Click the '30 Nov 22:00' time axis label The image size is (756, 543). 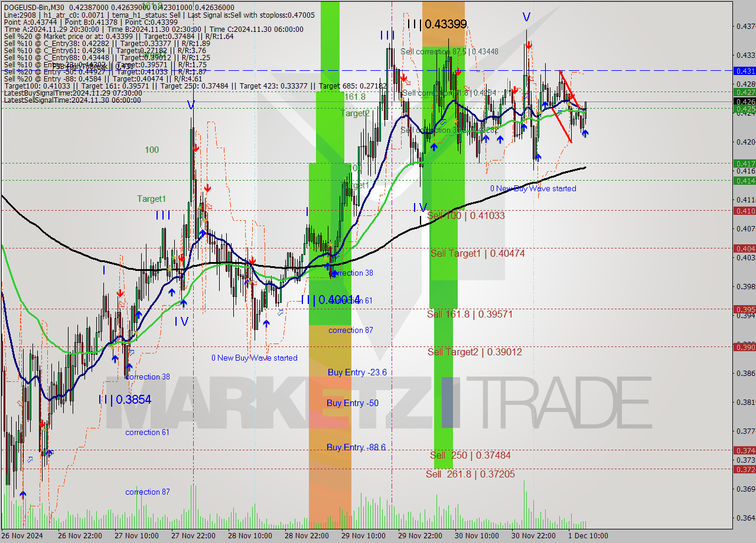pyautogui.click(x=534, y=536)
